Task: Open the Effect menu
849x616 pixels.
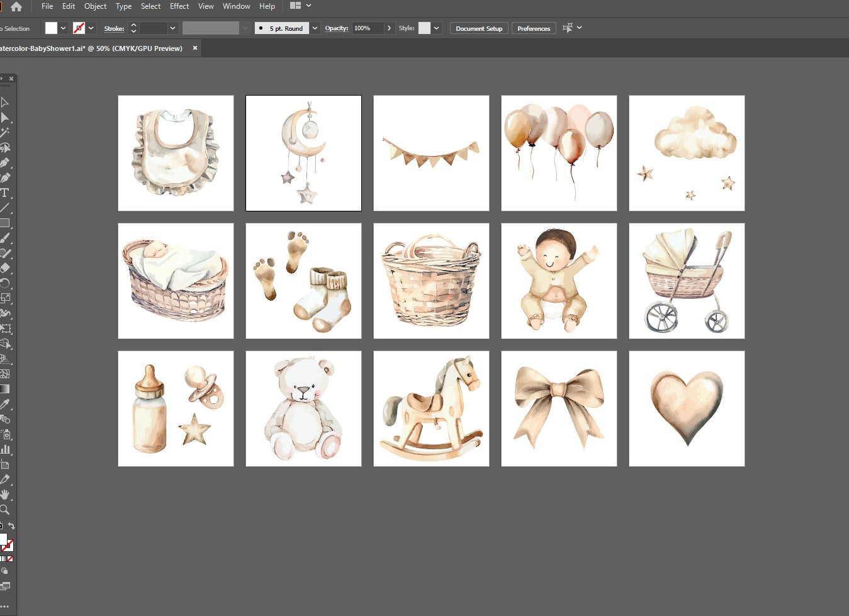Action: [179, 6]
